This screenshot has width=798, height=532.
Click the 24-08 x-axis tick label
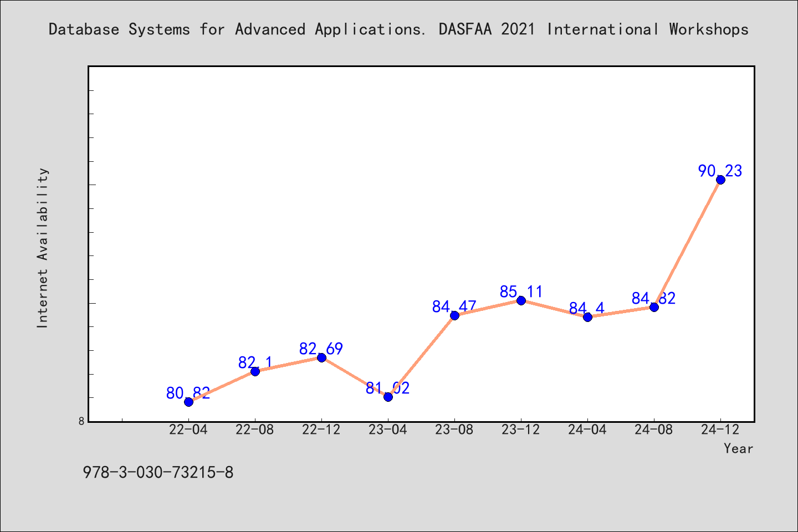[x=654, y=430]
